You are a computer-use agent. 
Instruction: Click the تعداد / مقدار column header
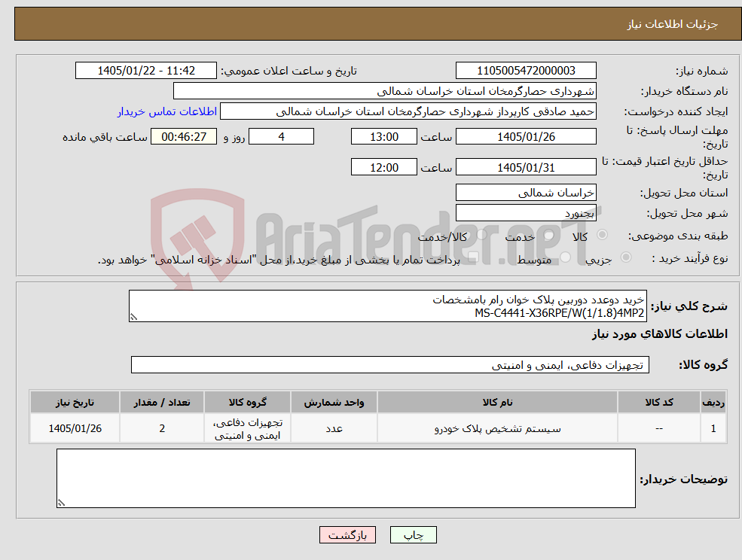[162, 402]
